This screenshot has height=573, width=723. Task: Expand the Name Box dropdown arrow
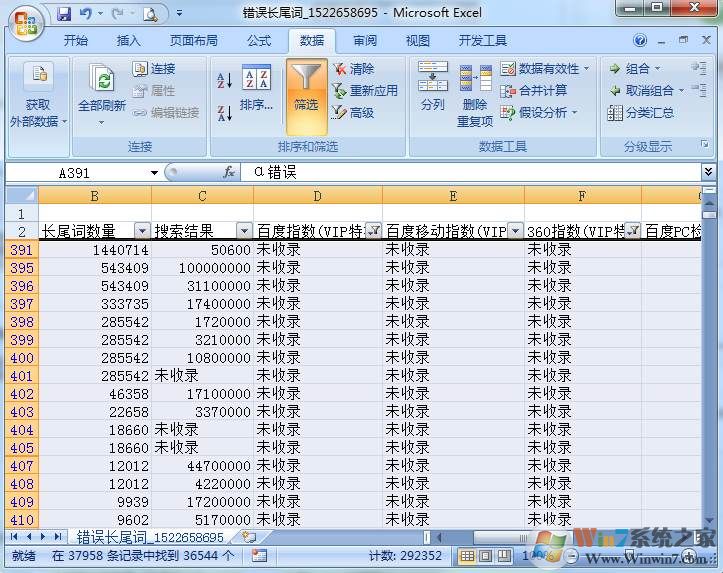coord(154,173)
